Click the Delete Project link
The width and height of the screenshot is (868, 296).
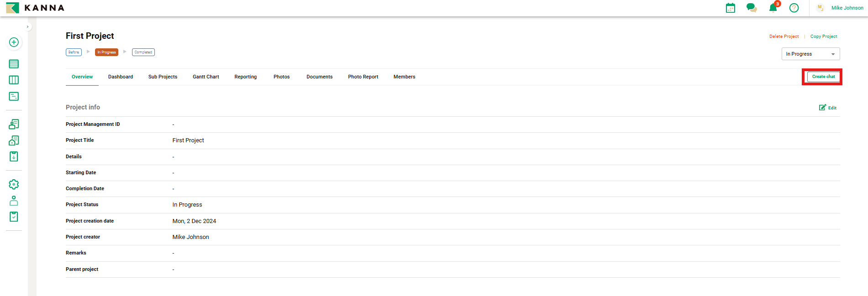point(783,36)
